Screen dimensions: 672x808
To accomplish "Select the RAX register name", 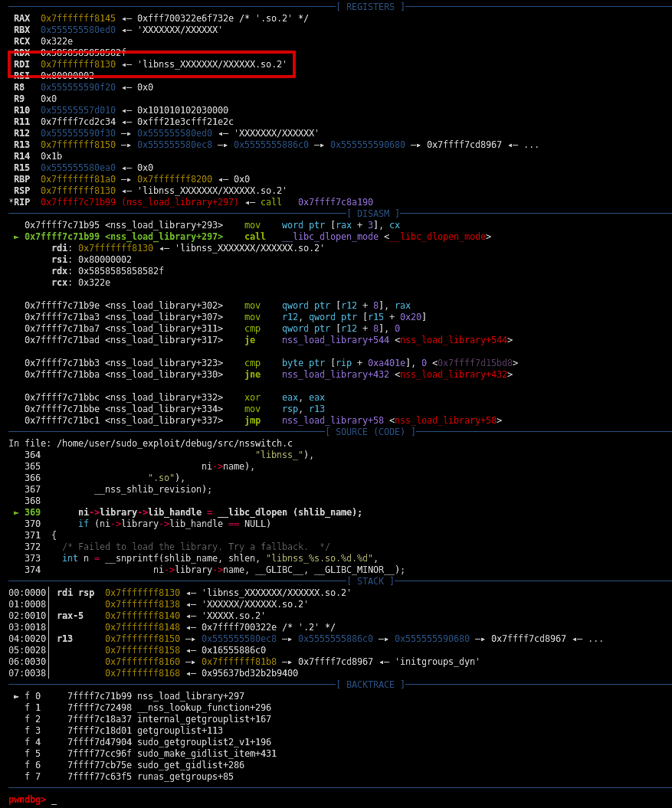I will pos(21,18).
